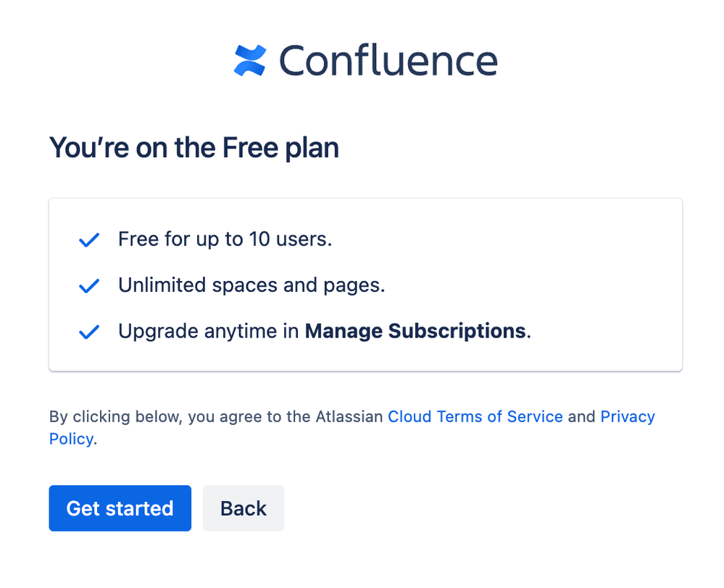Open the Privacy Policy link

(x=627, y=416)
